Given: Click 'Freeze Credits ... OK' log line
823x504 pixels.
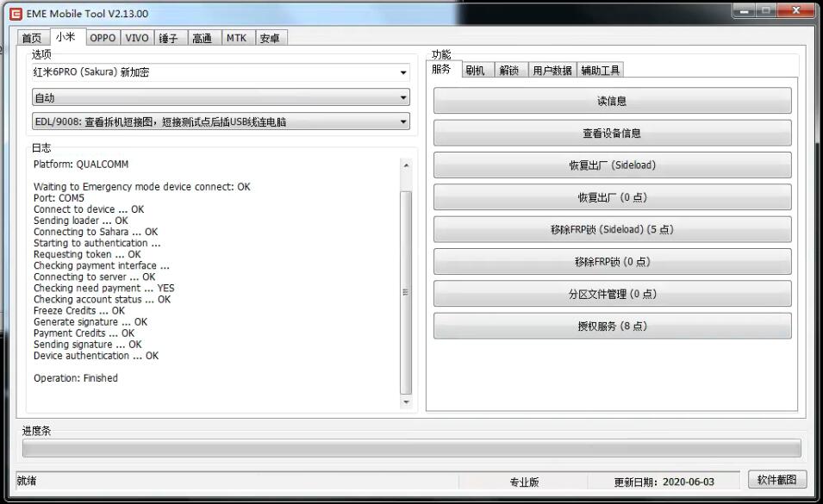Looking at the screenshot, I should pyautogui.click(x=79, y=310).
